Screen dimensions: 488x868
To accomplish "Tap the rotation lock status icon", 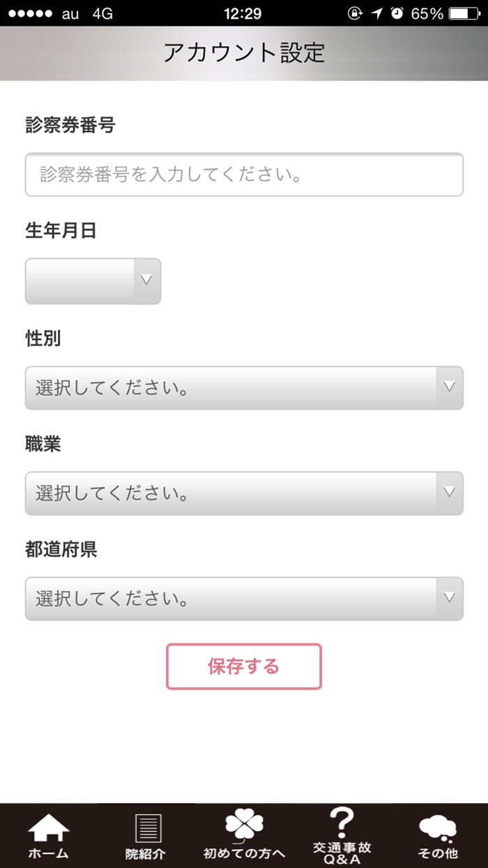I will coord(355,13).
